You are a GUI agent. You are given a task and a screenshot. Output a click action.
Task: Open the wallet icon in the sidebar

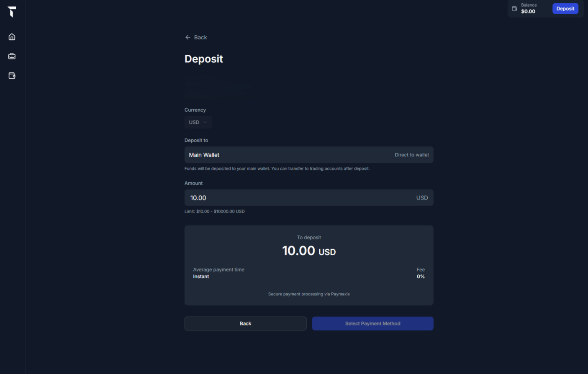(x=12, y=76)
